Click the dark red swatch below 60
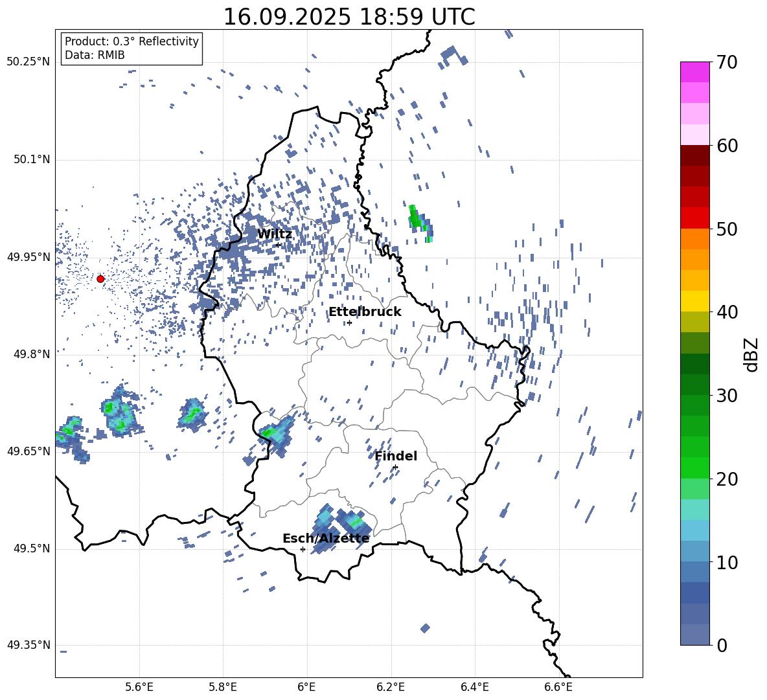The height and width of the screenshot is (700, 767). (694, 155)
